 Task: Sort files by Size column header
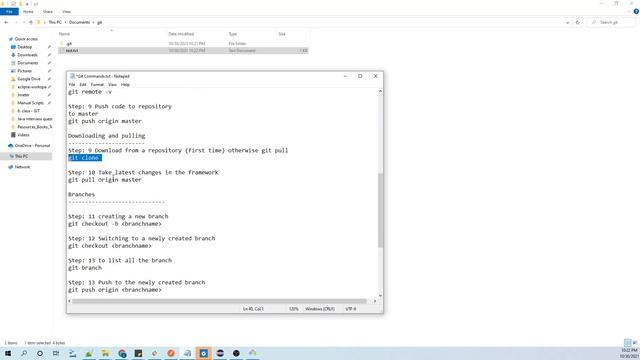pos(282,34)
